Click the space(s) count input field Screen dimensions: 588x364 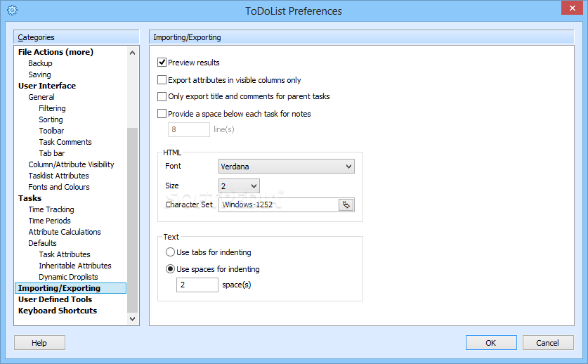197,285
